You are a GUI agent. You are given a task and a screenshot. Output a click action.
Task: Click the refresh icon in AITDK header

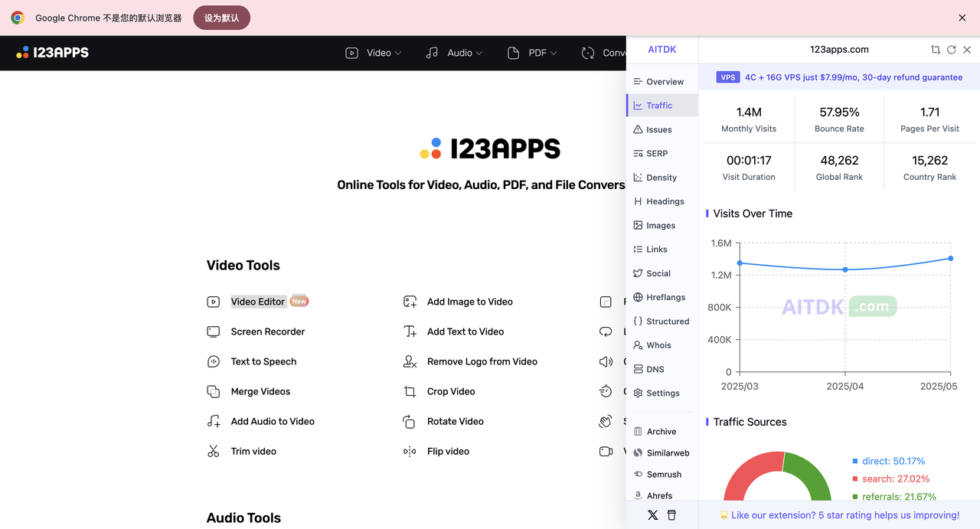click(951, 50)
